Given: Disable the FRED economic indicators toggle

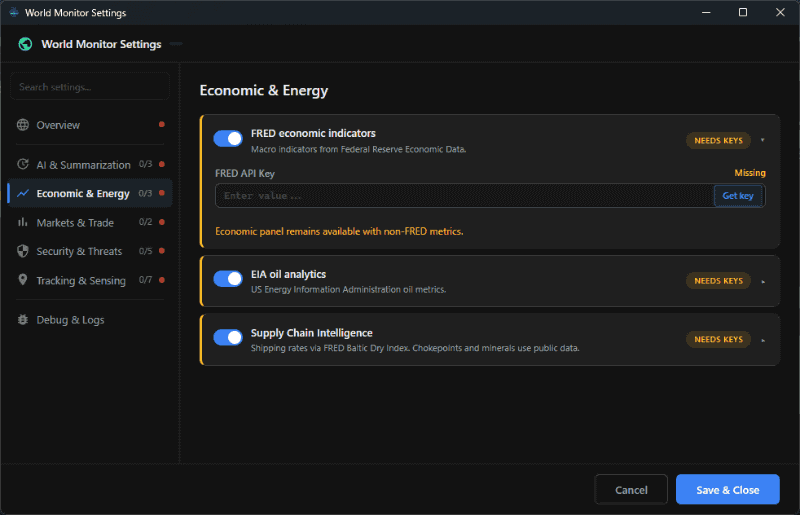Looking at the screenshot, I should click(x=228, y=139).
